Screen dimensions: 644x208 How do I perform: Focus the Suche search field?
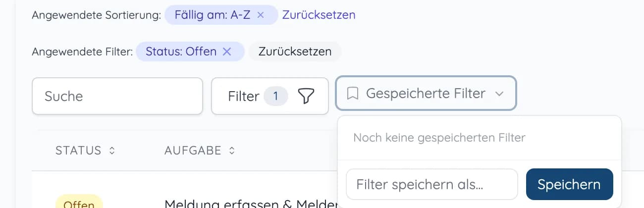pyautogui.click(x=117, y=96)
